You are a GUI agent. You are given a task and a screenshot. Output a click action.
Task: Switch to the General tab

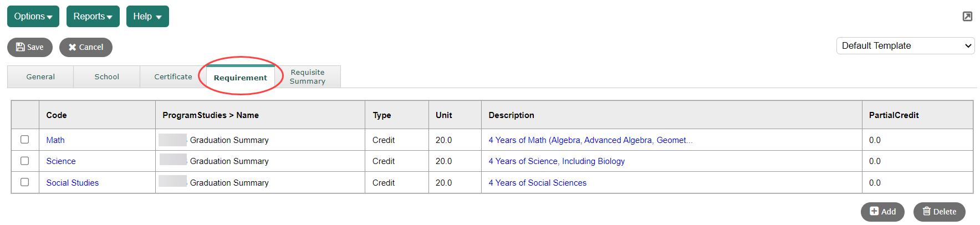point(40,77)
